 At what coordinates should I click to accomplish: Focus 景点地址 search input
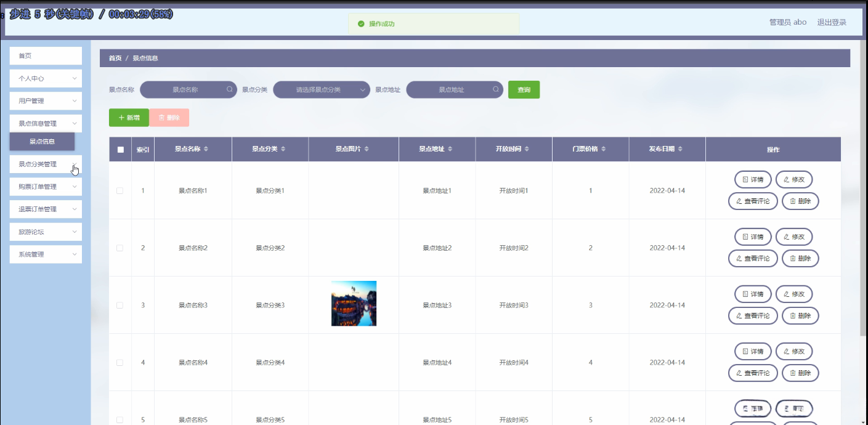pyautogui.click(x=455, y=89)
